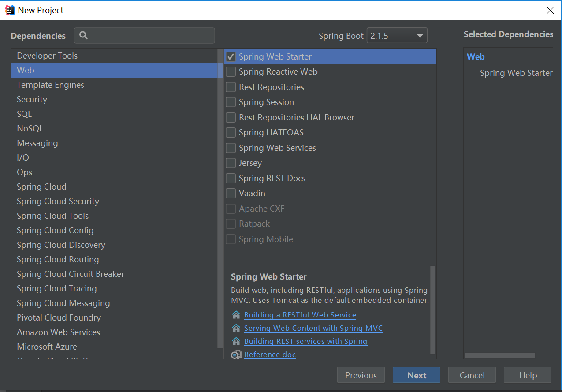Tick the Spring Web Services checkbox
This screenshot has width=562, height=392.
(x=231, y=148)
